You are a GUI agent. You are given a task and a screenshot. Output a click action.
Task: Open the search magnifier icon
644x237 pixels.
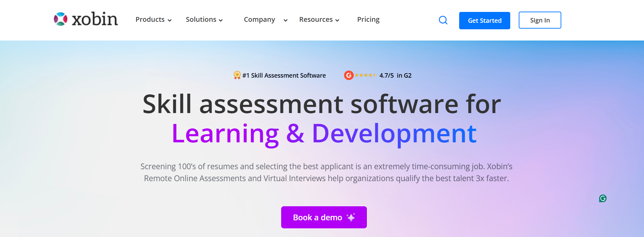point(443,20)
